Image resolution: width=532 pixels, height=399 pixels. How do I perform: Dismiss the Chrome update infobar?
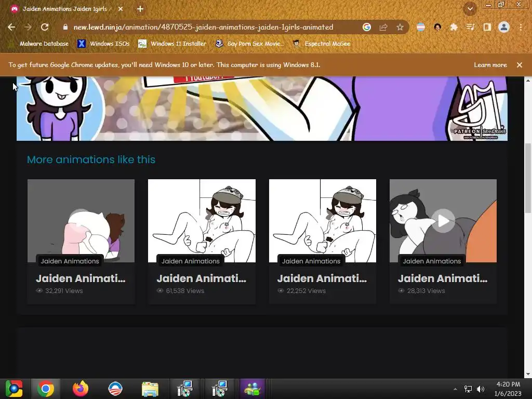520,65
